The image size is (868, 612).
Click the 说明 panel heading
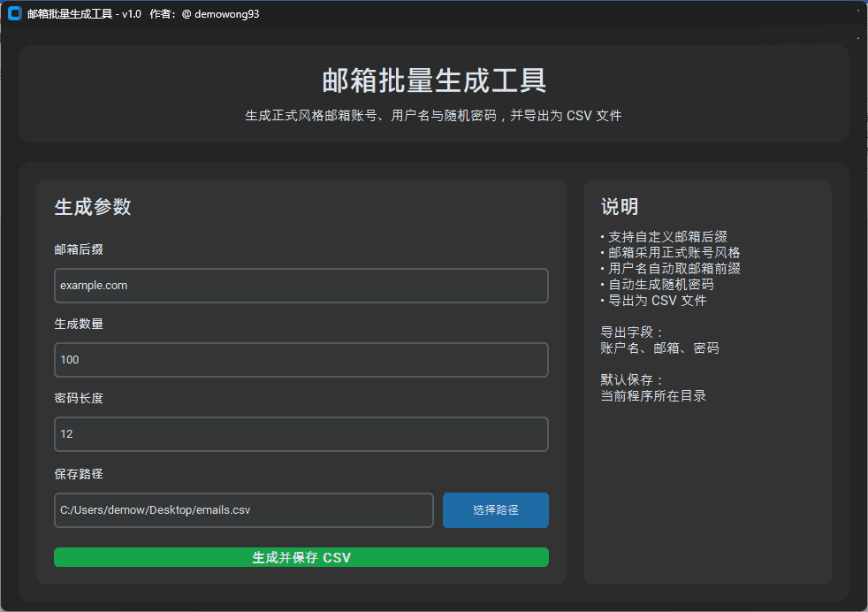620,207
